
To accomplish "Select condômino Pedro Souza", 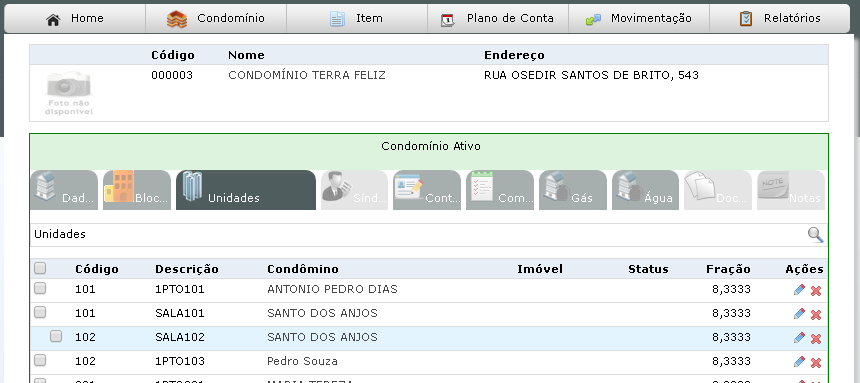I will (302, 362).
